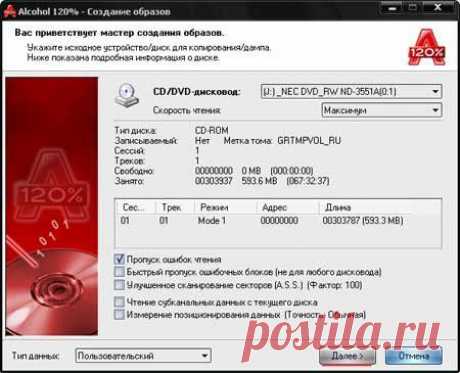Close the Alcohol 120% wizard window
This screenshot has width=460, height=373.
click(x=438, y=8)
